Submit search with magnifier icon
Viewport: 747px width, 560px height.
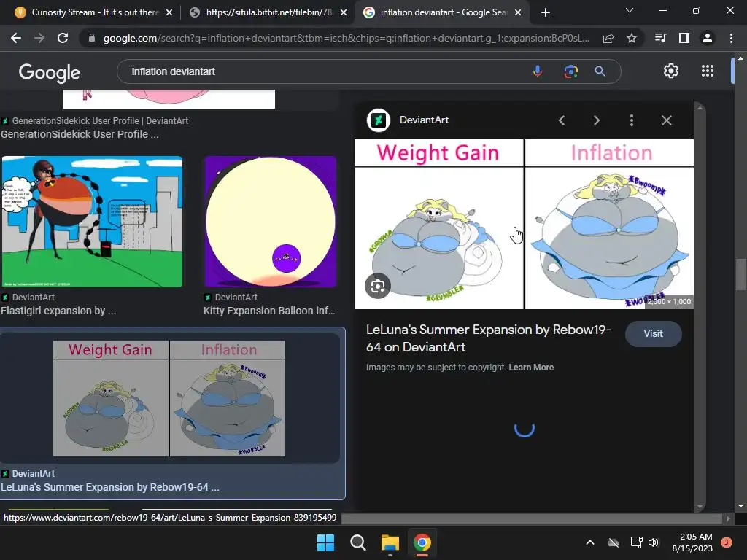[x=600, y=71]
